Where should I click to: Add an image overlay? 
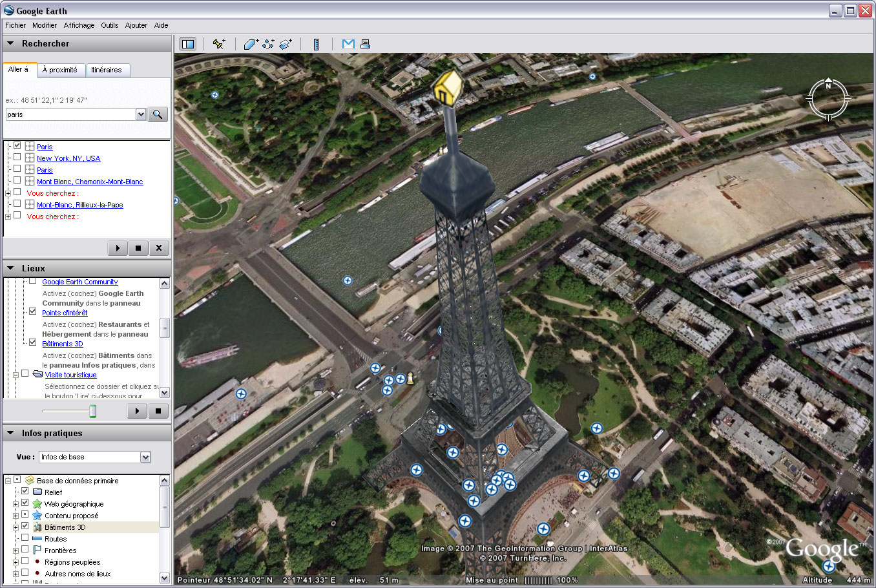[286, 44]
